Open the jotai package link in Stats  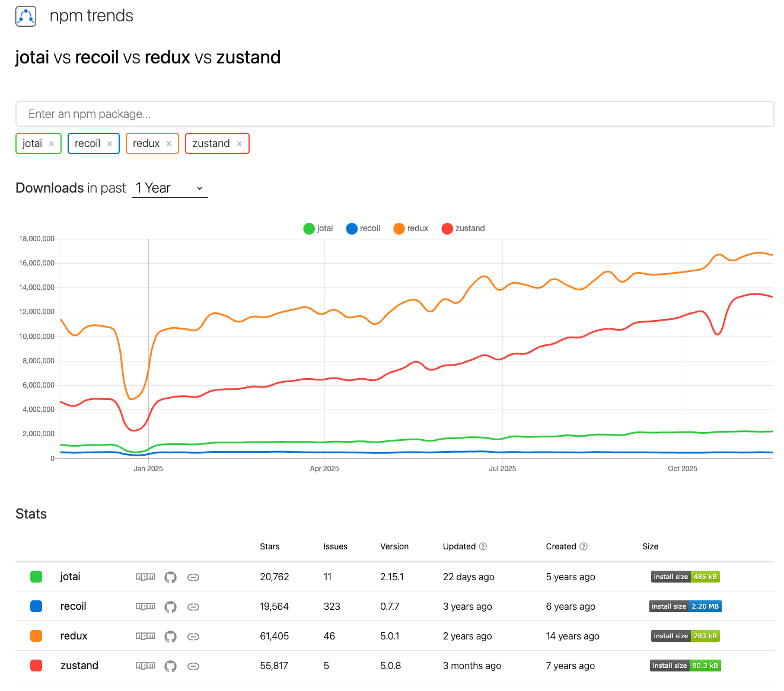click(x=70, y=577)
